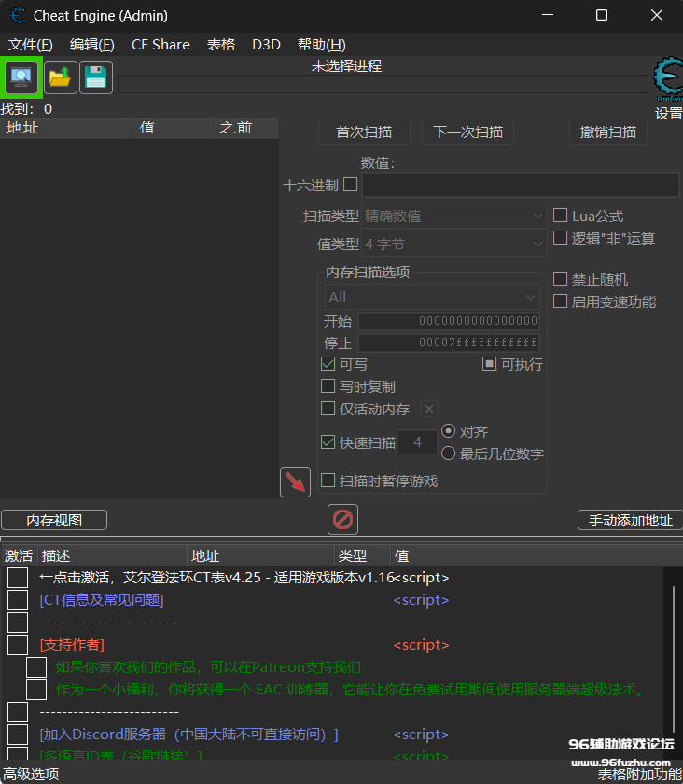Screen dimensions: 683x784
Task: Activate the [CT信息及常见问题] checkbox
Action: pos(18,600)
